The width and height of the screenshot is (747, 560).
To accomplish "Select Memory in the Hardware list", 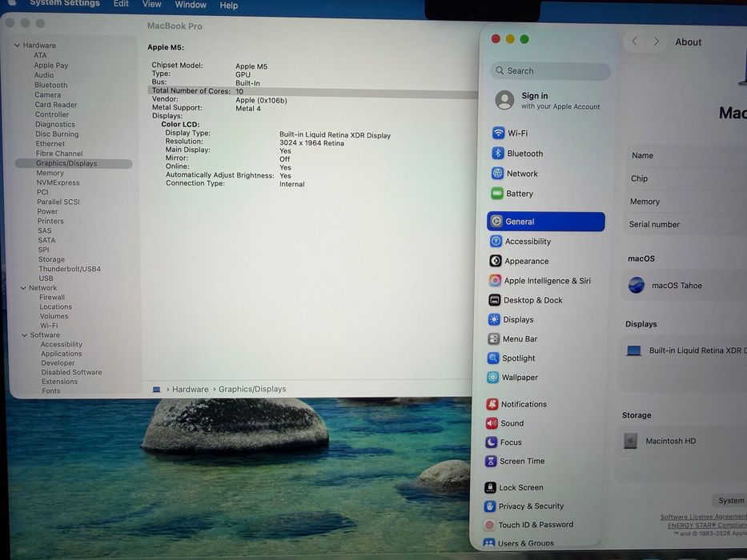I will [x=50, y=173].
